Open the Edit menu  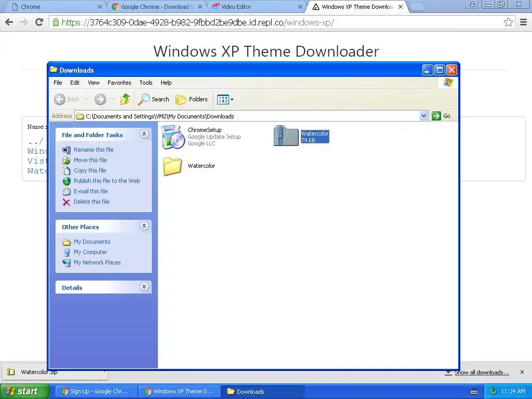pos(75,83)
